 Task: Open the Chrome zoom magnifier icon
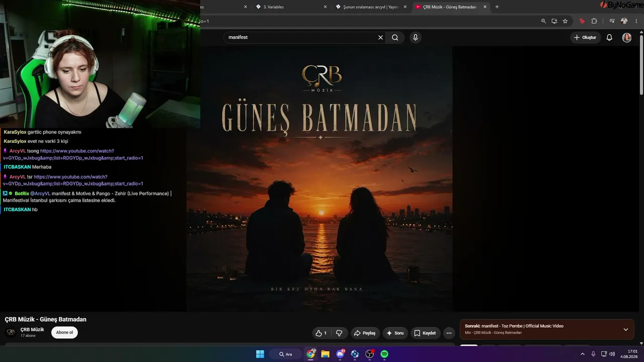tap(543, 21)
